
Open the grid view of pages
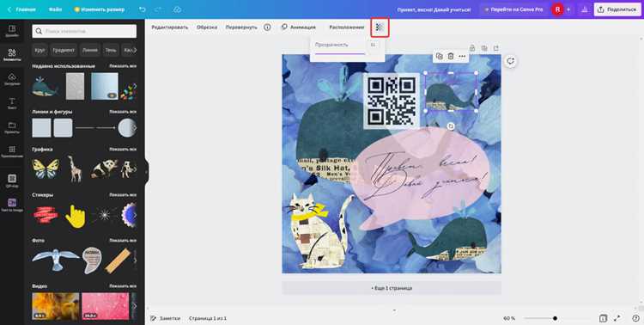point(603,318)
